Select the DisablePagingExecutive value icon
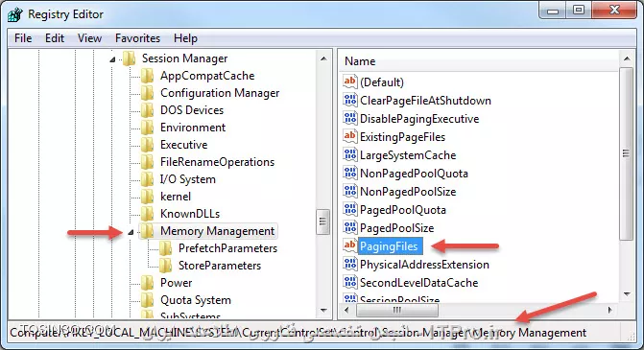 (350, 118)
